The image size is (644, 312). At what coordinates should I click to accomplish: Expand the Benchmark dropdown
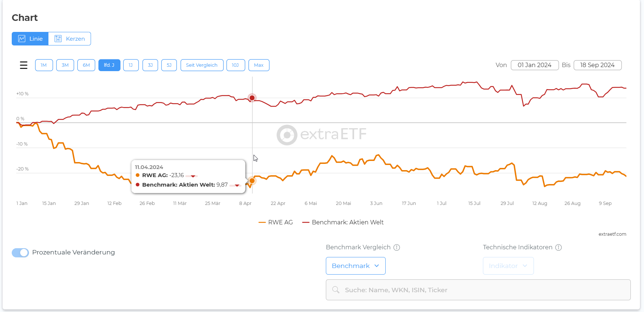tap(356, 266)
